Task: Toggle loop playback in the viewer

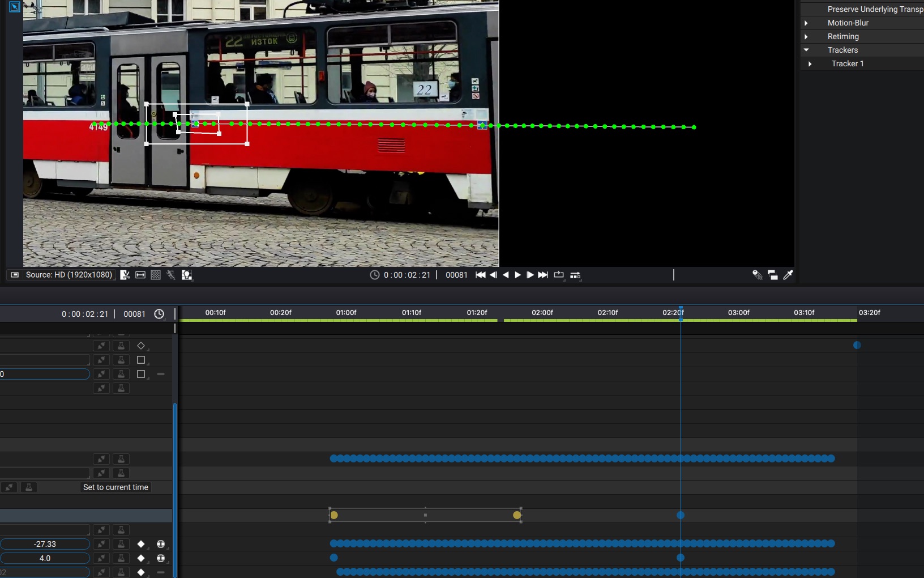Action: pyautogui.click(x=559, y=275)
